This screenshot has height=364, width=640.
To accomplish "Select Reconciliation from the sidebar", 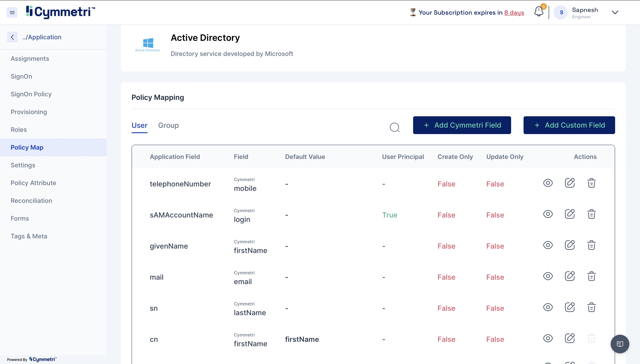I will [31, 201].
